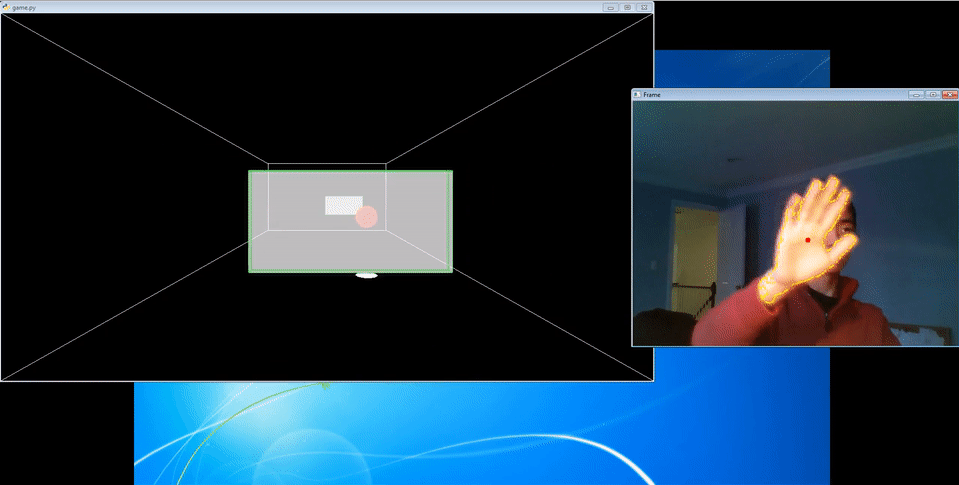The height and width of the screenshot is (485, 959).
Task: Click the white rectangle at tunnel end
Action: [344, 205]
